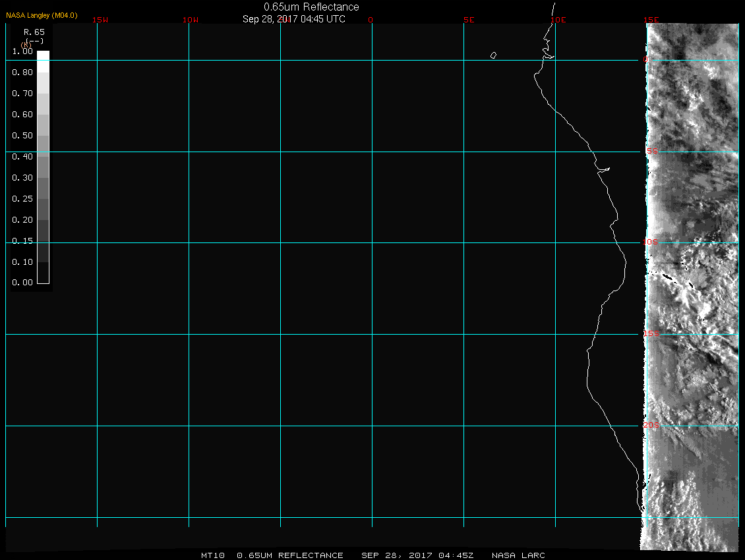Pick the black bottom swatch of the colorbar
This screenshot has width=745, height=560.
click(44, 273)
